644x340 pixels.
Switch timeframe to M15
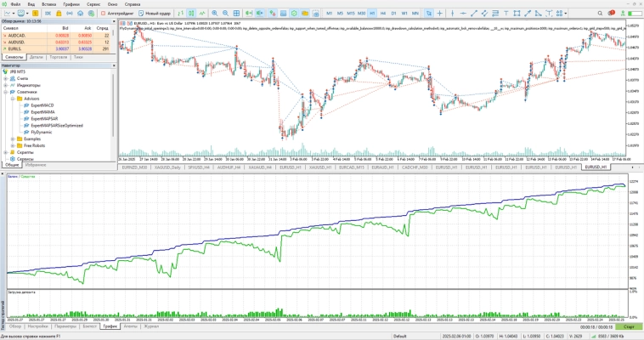click(350, 14)
